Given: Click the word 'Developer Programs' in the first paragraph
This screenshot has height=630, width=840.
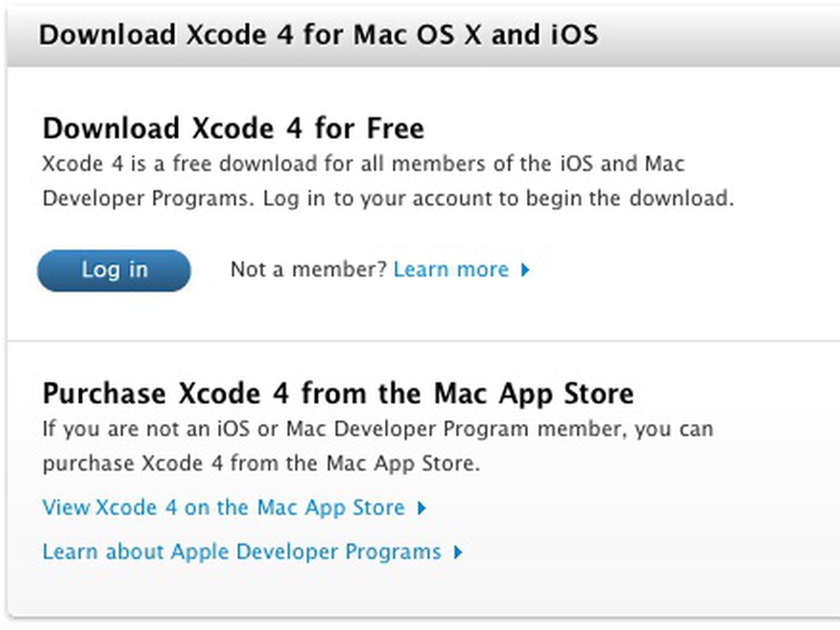Looking at the screenshot, I should pos(144,199).
